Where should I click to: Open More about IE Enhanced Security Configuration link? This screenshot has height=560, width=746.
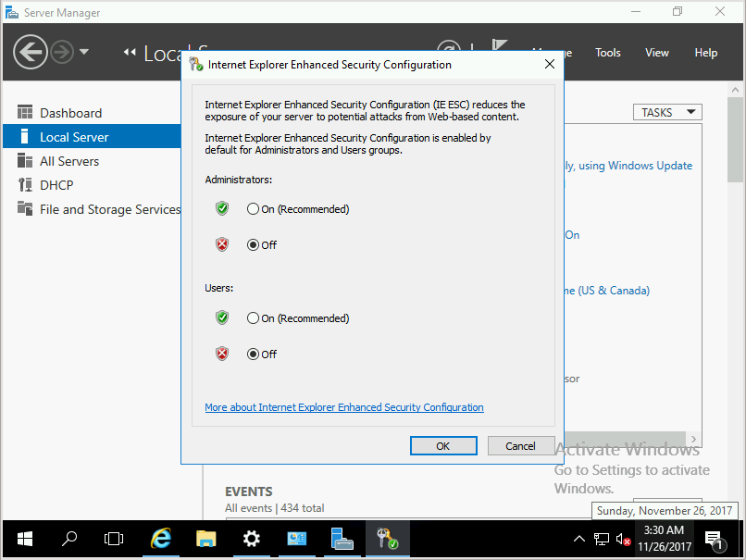pyautogui.click(x=344, y=407)
